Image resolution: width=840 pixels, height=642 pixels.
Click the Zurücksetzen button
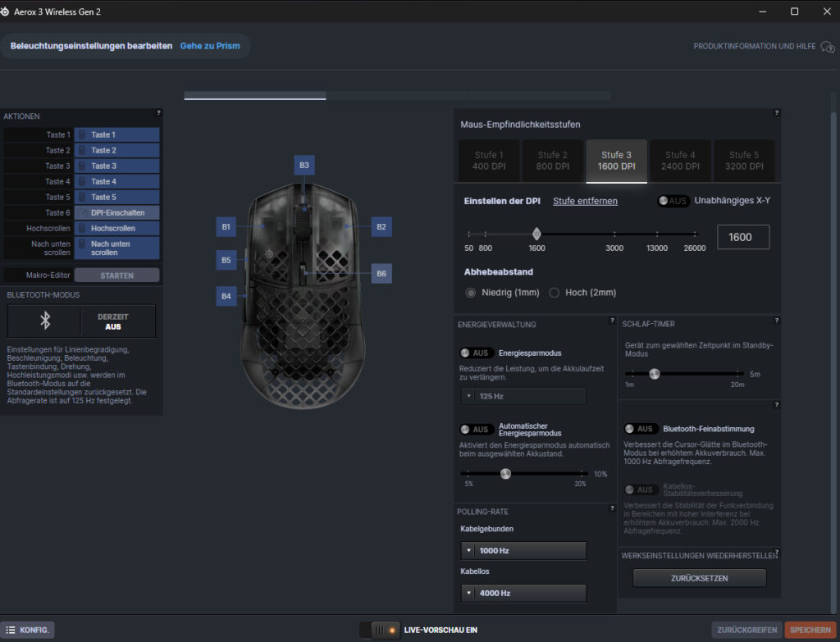pos(699,578)
